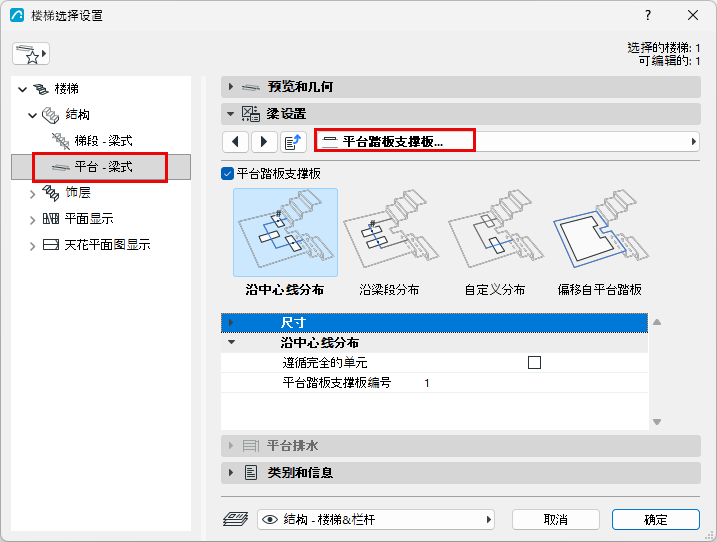Viewport: 717px width, 542px height.
Task: Open the page dropdown's right arrow
Action: pos(694,142)
